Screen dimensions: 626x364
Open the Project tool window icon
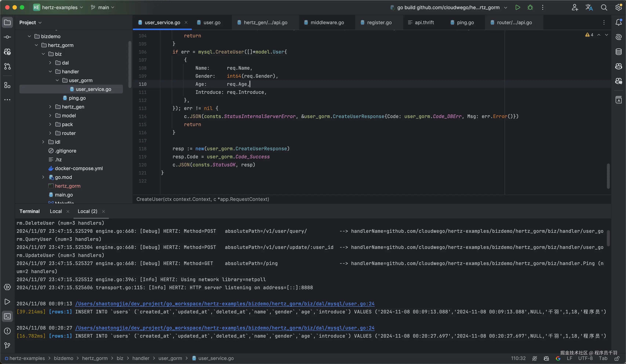[x=8, y=22]
